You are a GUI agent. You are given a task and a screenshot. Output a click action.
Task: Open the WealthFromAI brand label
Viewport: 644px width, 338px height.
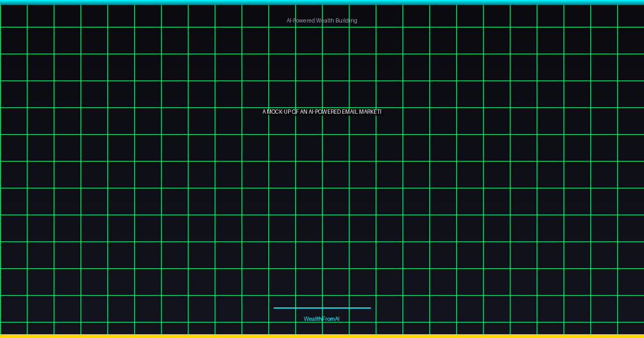(321, 319)
